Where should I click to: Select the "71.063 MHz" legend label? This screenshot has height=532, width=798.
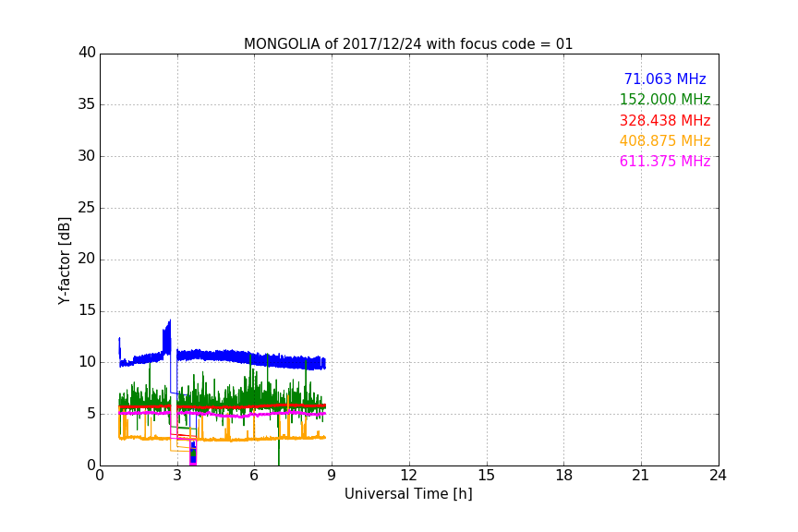tap(665, 79)
